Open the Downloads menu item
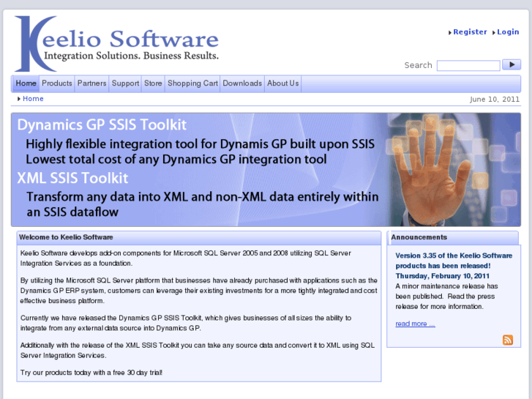 pos(242,83)
